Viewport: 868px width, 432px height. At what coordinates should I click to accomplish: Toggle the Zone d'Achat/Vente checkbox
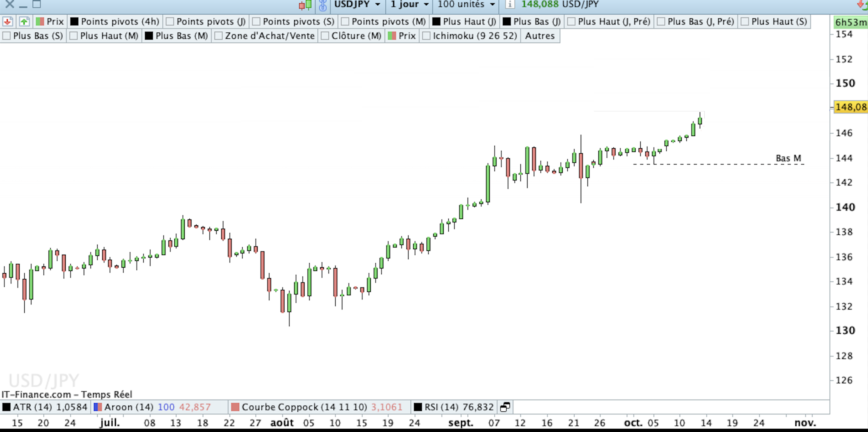[x=218, y=36]
